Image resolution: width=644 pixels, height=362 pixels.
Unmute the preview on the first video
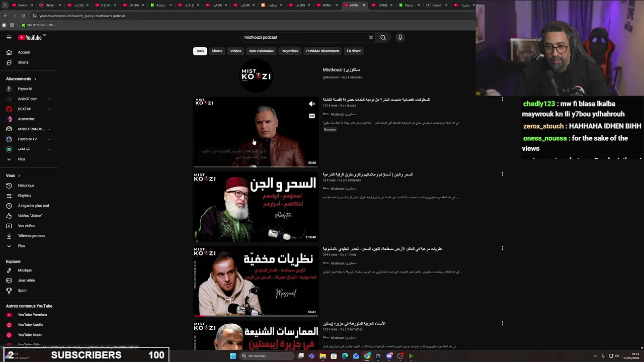coord(312,104)
